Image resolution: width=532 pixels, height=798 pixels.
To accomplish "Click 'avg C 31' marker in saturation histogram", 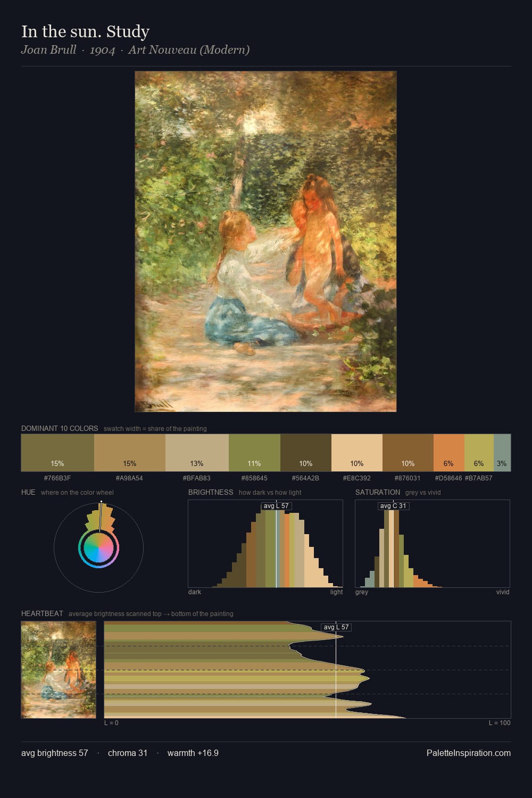I will coord(393,506).
